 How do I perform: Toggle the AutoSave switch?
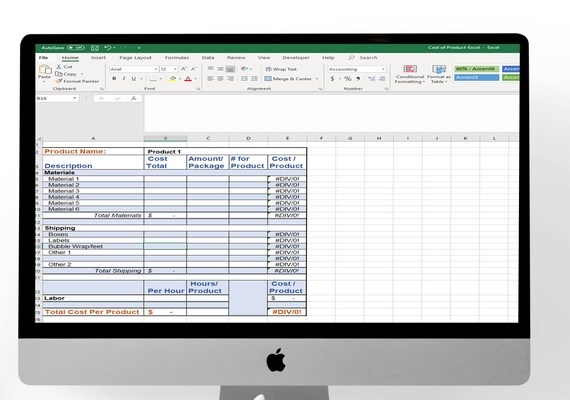point(76,48)
